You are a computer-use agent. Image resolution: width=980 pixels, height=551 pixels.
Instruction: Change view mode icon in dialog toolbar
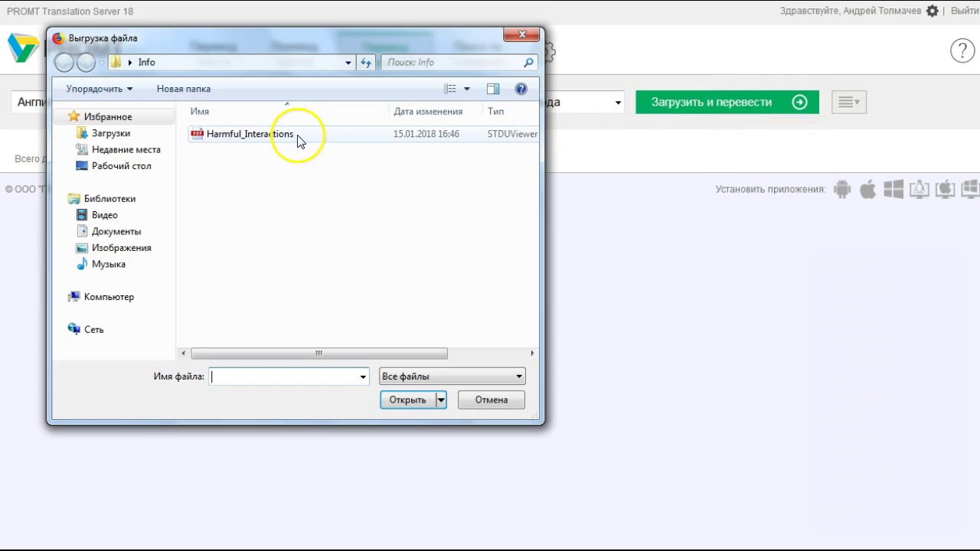coord(450,89)
